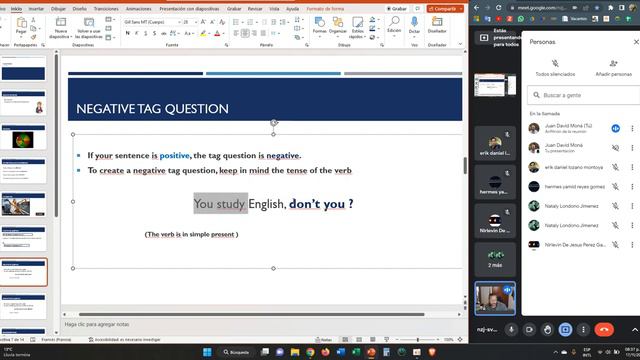The image size is (640, 360).
Task: Open Firefox from the taskbar
Action: coord(325,352)
